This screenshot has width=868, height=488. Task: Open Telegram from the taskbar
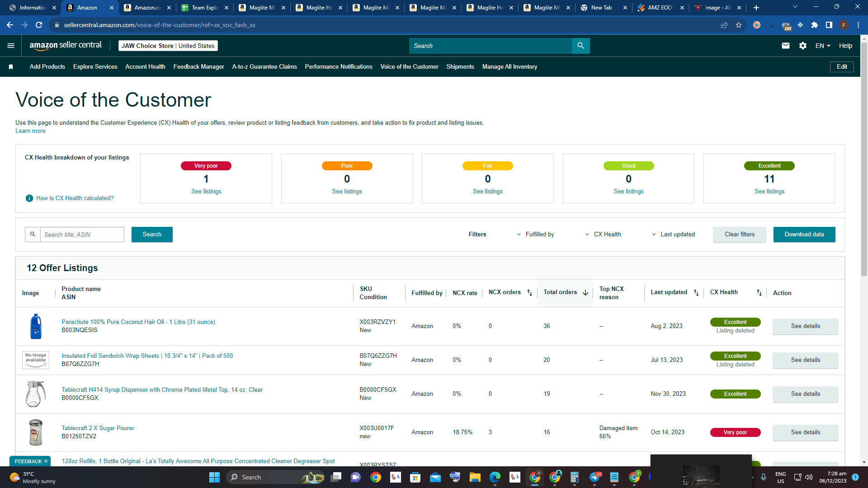click(595, 477)
